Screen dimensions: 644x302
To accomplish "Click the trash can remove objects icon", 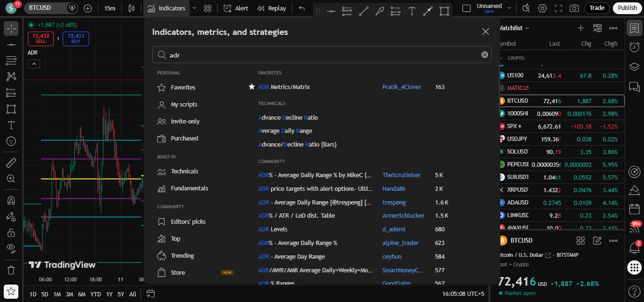I will point(11,270).
